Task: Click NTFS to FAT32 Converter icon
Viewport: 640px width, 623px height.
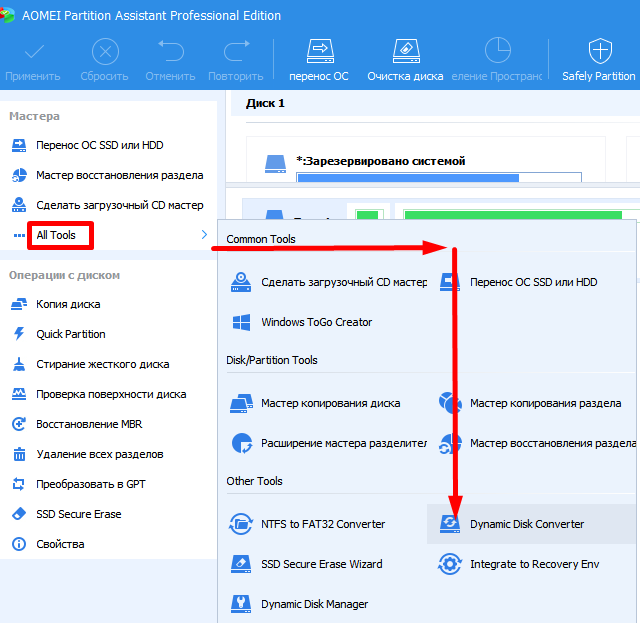Action: coord(241,524)
